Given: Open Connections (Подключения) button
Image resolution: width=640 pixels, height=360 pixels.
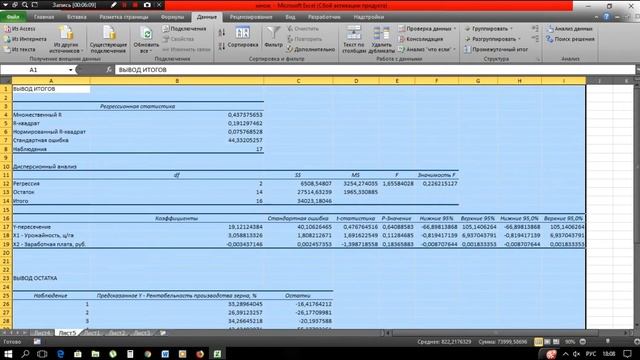Looking at the screenshot, I should [184, 29].
